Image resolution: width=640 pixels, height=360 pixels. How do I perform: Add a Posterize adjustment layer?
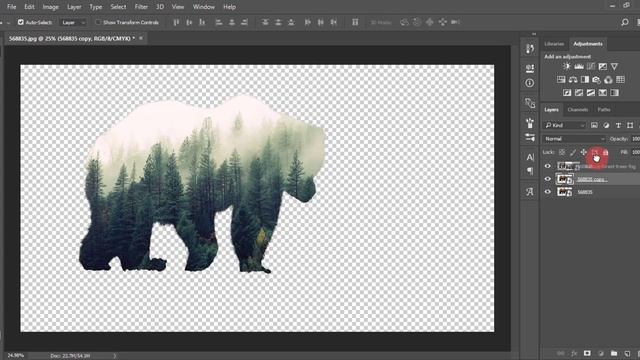click(579, 93)
